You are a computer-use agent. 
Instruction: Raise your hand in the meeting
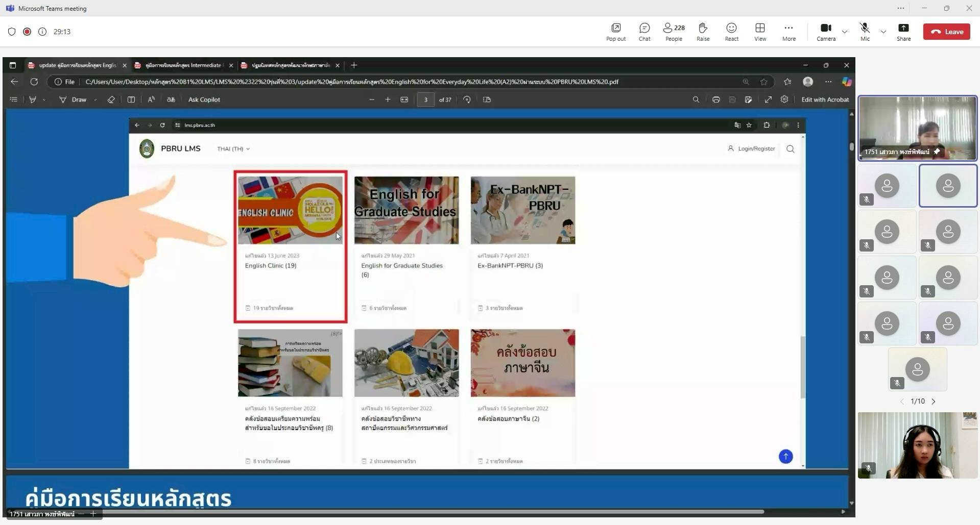703,32
